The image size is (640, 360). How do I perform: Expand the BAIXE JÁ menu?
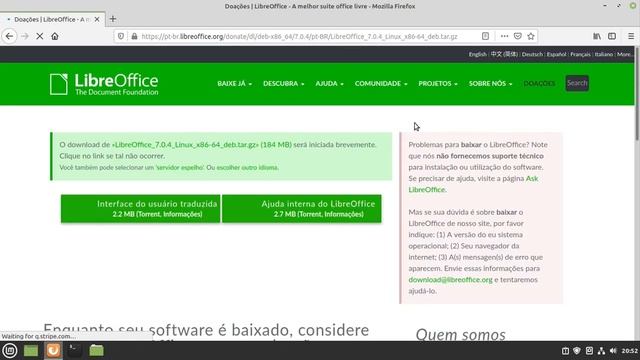point(234,83)
